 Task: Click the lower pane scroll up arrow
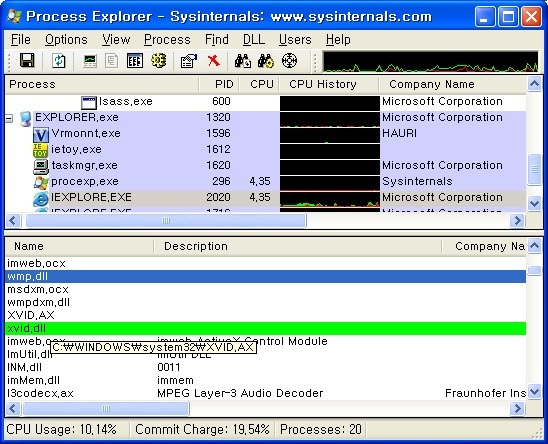534,245
